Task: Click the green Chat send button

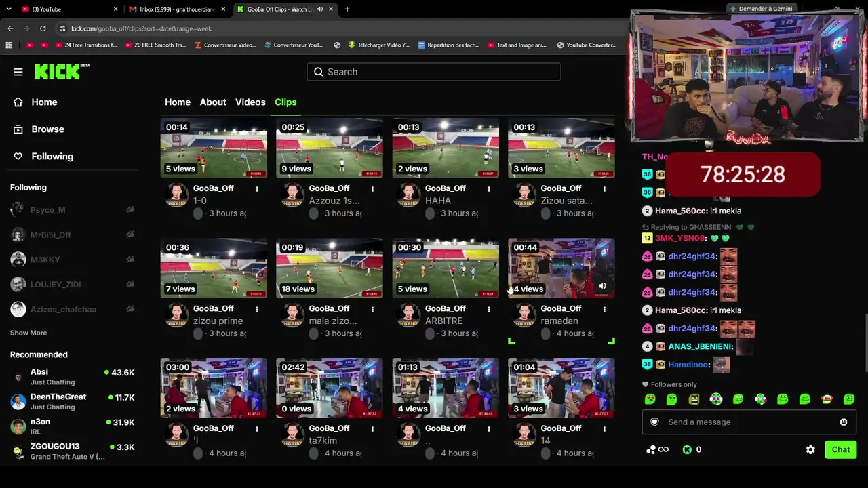Action: point(841,449)
